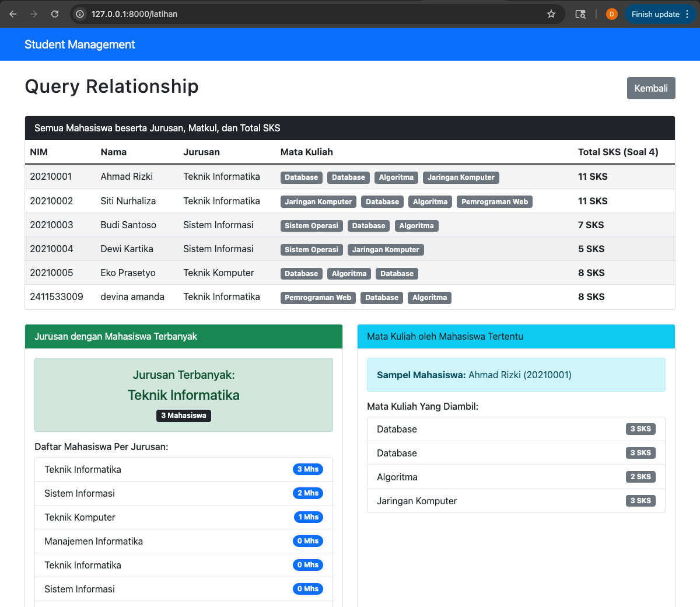The height and width of the screenshot is (607, 700).
Task: Open Student Management navbar brand link
Action: click(x=80, y=44)
